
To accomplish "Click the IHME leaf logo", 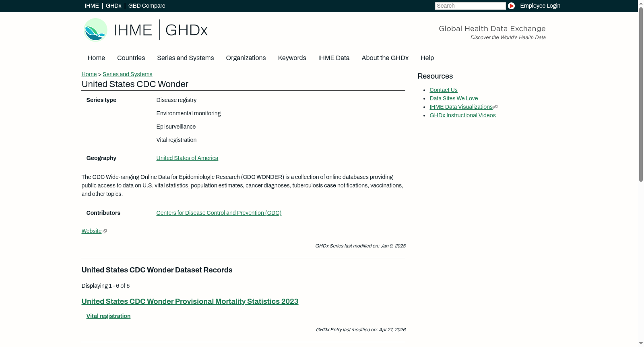I will (x=95, y=30).
